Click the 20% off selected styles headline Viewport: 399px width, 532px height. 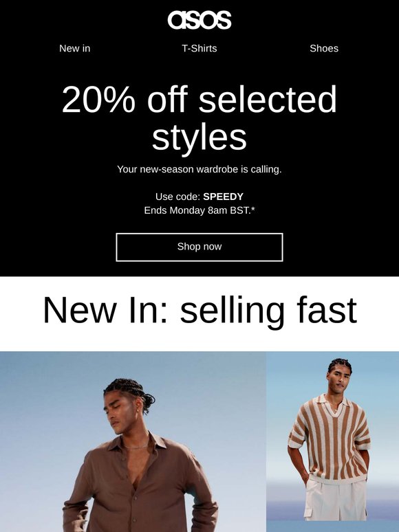[x=199, y=118]
